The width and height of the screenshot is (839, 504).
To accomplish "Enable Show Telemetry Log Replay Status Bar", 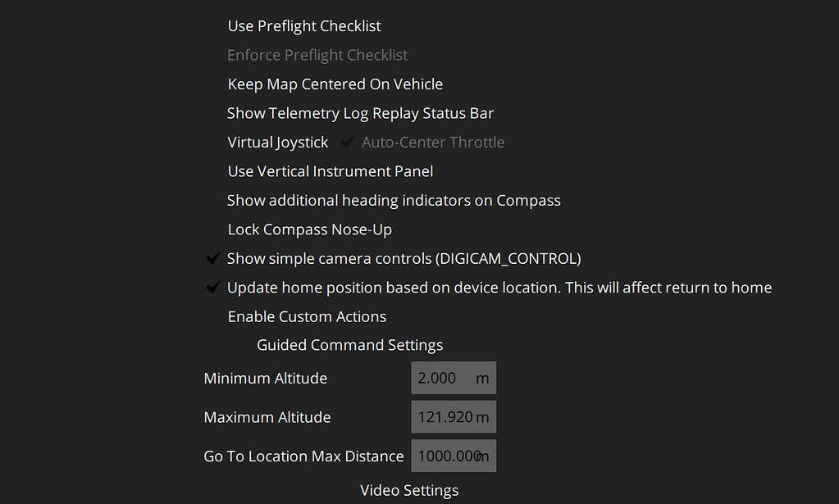I will coord(360,112).
